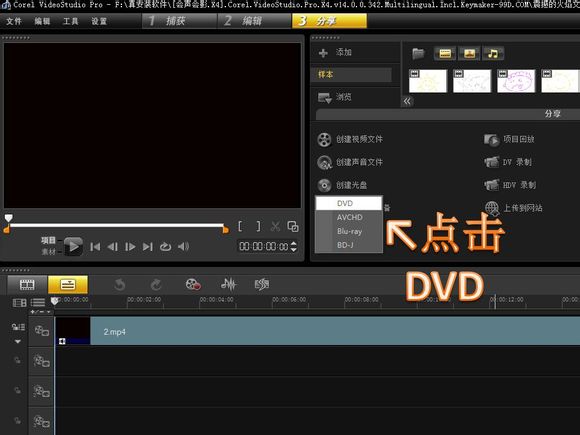Click the 浏览 browse button
Viewport: 580px width, 435px height.
[335, 97]
